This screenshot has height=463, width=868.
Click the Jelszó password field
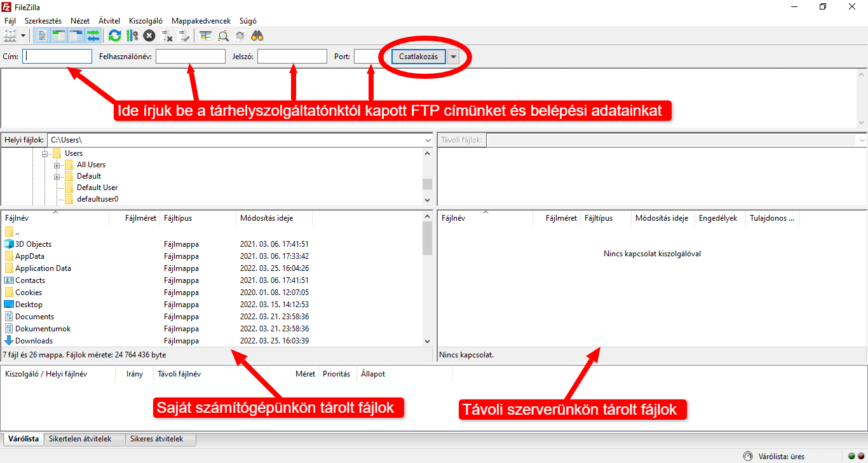coord(292,57)
